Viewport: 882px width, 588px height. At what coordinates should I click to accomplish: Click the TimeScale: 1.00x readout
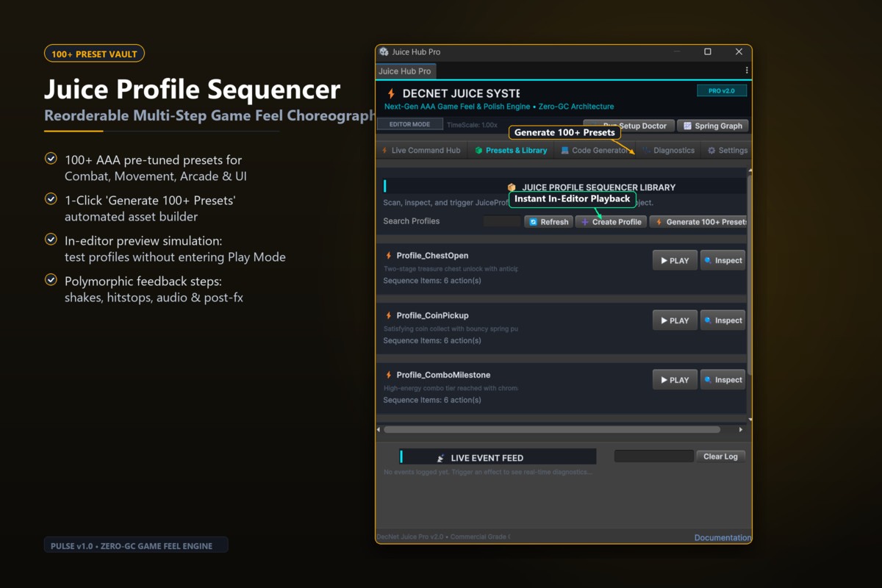click(x=472, y=125)
